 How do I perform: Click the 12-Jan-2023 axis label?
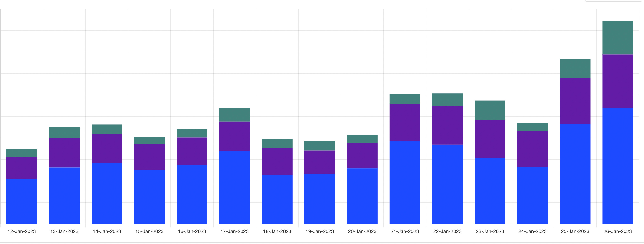[x=22, y=231]
